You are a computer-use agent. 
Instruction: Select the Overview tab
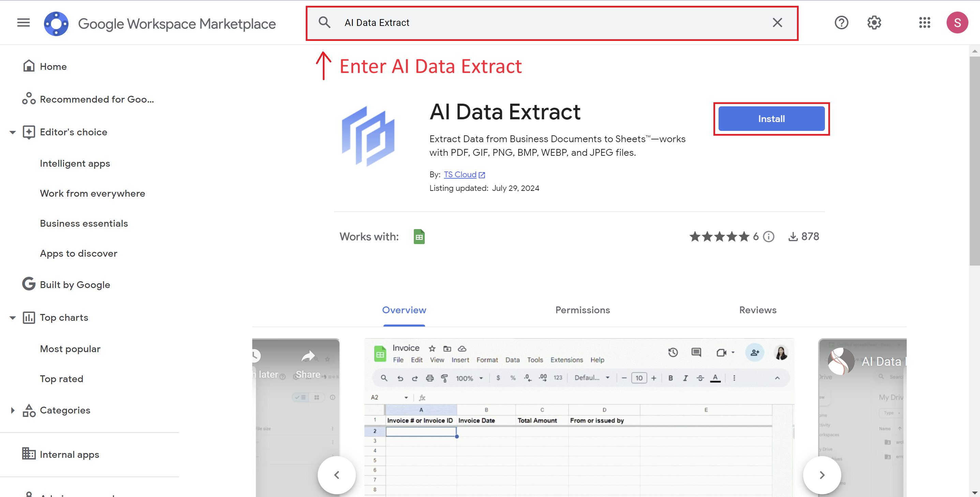(x=404, y=310)
